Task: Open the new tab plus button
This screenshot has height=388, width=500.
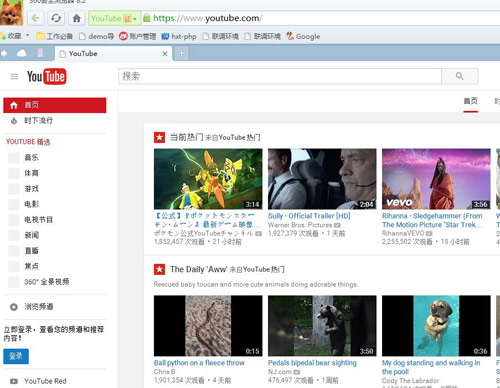Action: click(x=181, y=53)
